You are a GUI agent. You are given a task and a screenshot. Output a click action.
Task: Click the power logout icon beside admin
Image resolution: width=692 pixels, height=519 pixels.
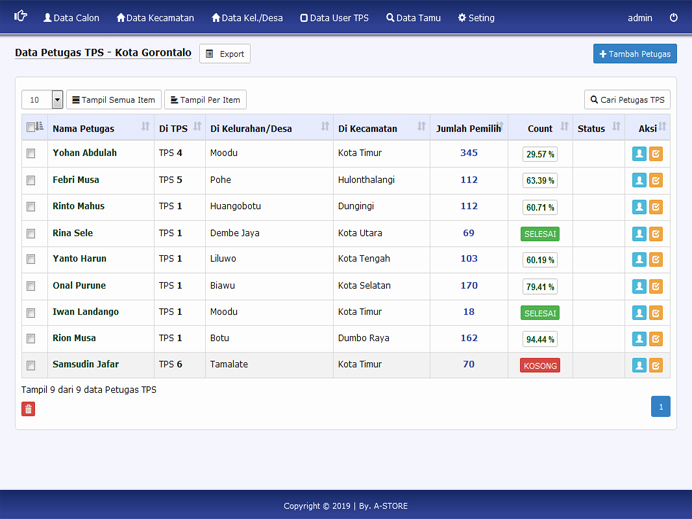point(673,18)
